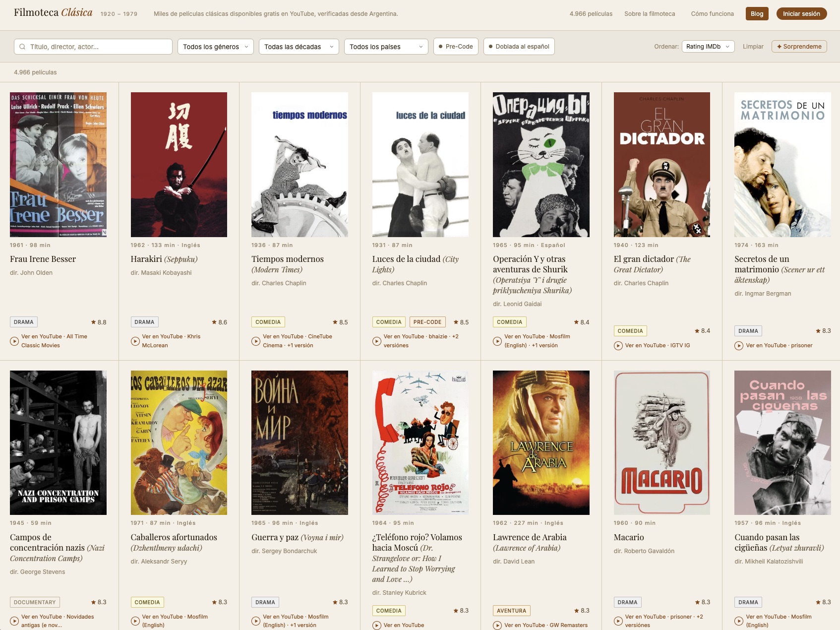Open the Secretos de un matrimonio poster
Screen dimensions: 840x630
coord(782,165)
